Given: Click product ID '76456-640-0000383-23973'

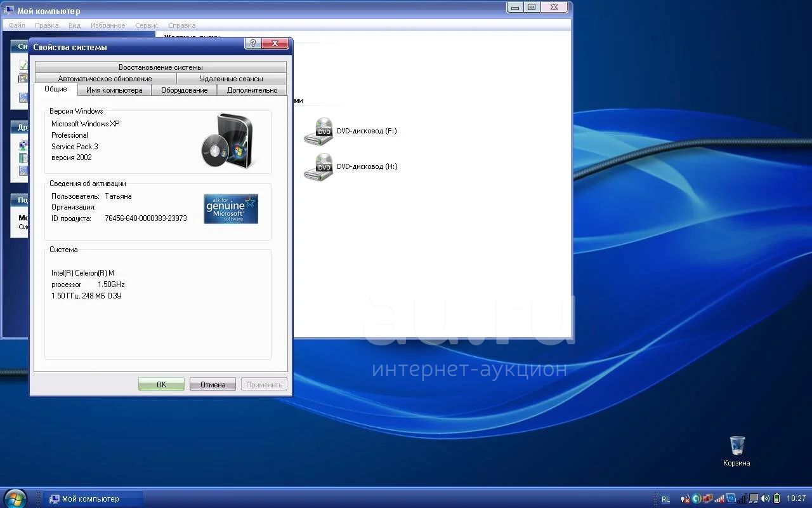Looking at the screenshot, I should (x=146, y=218).
